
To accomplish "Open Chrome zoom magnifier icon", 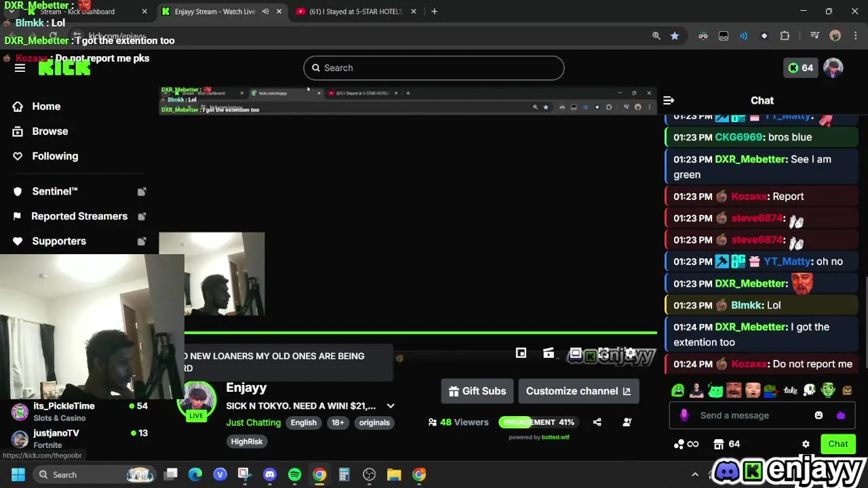I will pyautogui.click(x=656, y=36).
